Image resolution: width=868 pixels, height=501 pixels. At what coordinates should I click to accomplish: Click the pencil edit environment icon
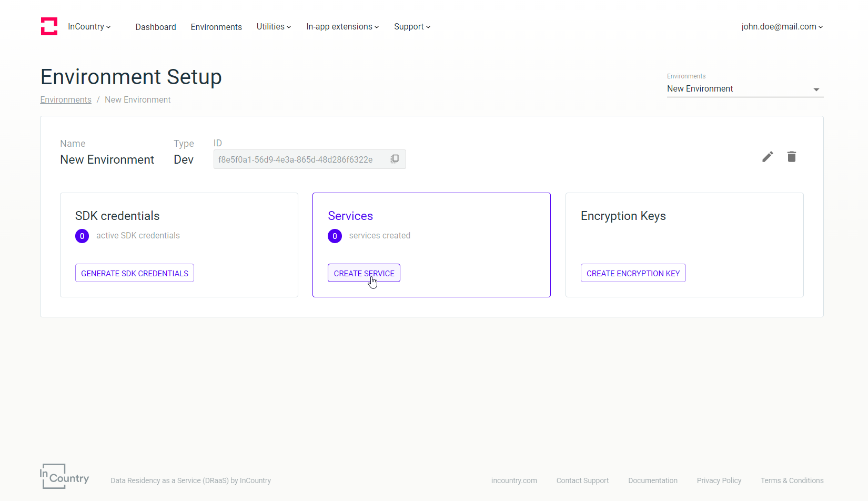point(768,157)
